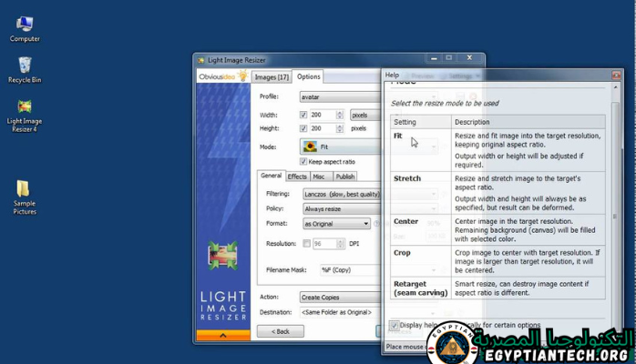Click the Fit setting in help table
636x364 pixels.
(x=398, y=136)
